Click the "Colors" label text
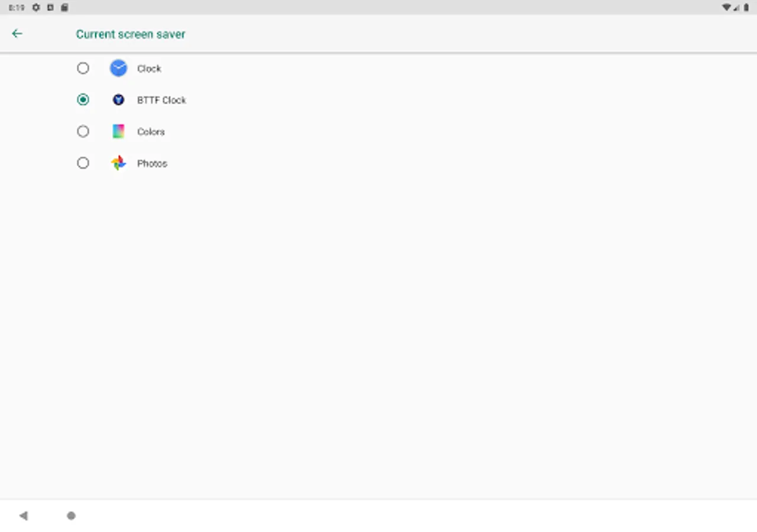Image resolution: width=757 pixels, height=532 pixels. [151, 132]
